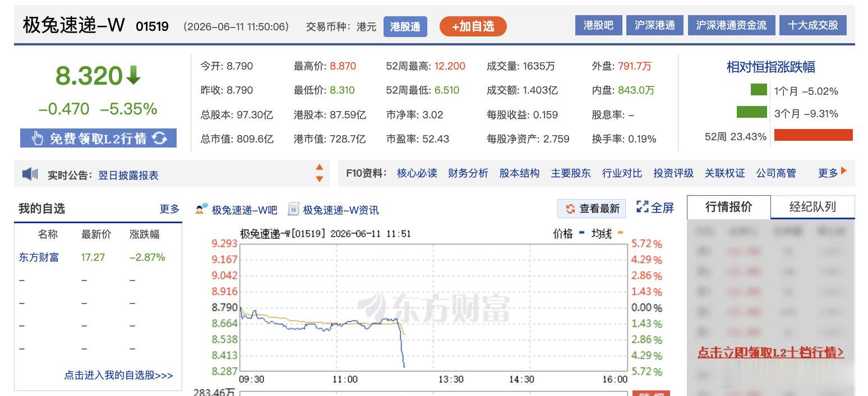The width and height of the screenshot is (868, 396).
Task: Click 更多 in 我的自选 panel
Action: [169, 209]
